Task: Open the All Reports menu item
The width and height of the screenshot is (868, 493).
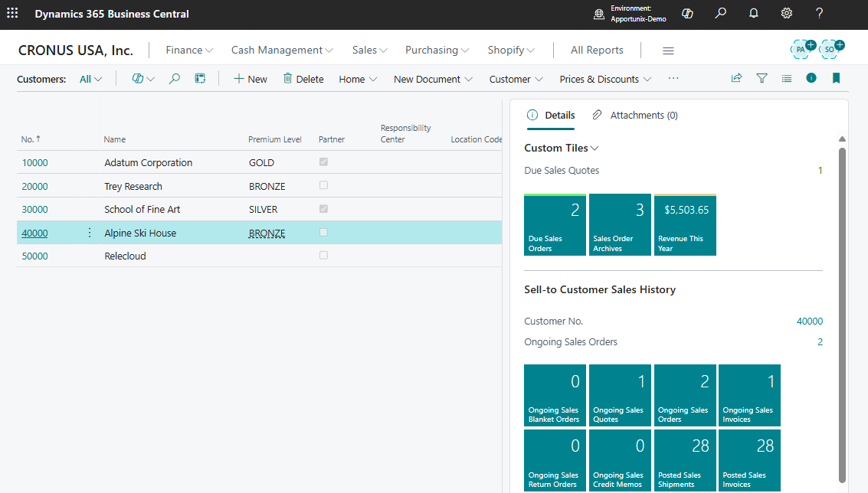Action: (597, 50)
